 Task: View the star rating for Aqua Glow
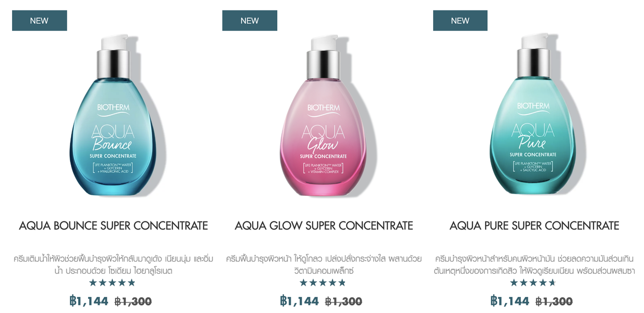point(323,283)
